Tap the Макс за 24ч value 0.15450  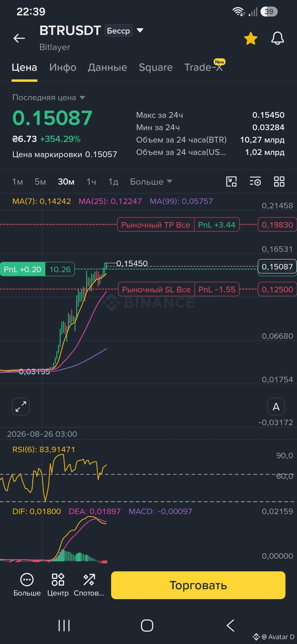(268, 115)
